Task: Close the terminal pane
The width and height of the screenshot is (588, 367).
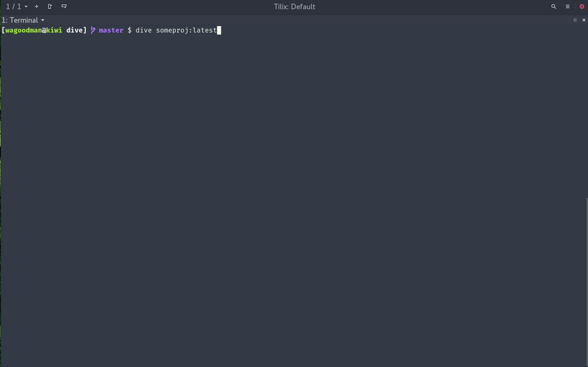Action: tap(583, 20)
